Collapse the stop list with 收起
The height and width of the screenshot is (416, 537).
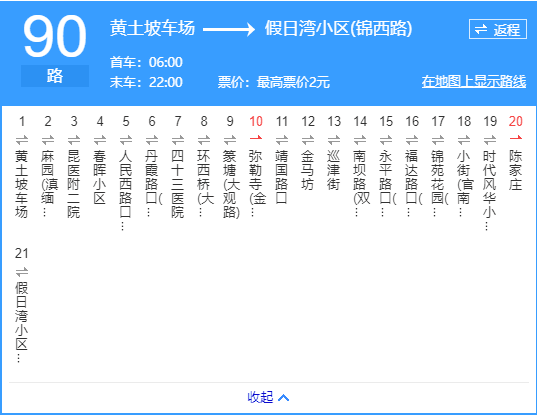260,397
